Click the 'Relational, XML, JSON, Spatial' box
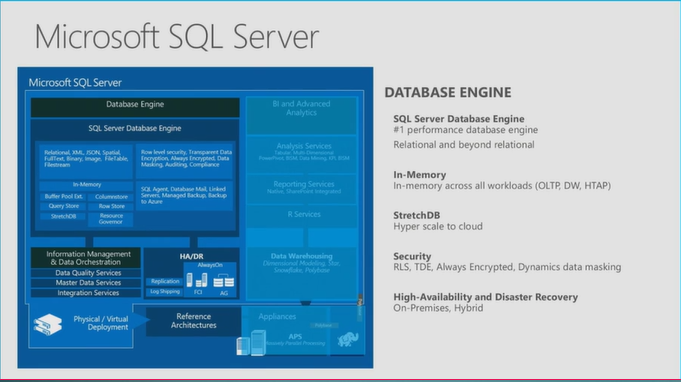This screenshot has height=382, width=681. (x=86, y=161)
